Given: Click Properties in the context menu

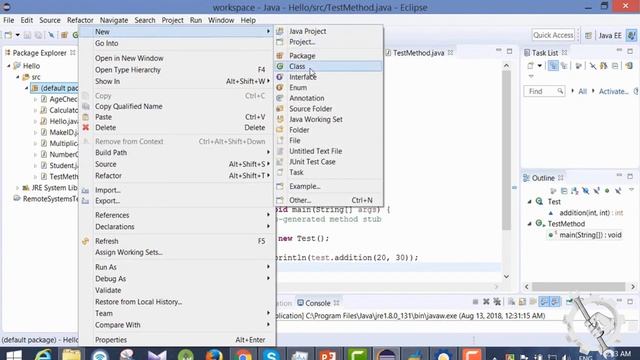Looking at the screenshot, I should click(x=178, y=340).
